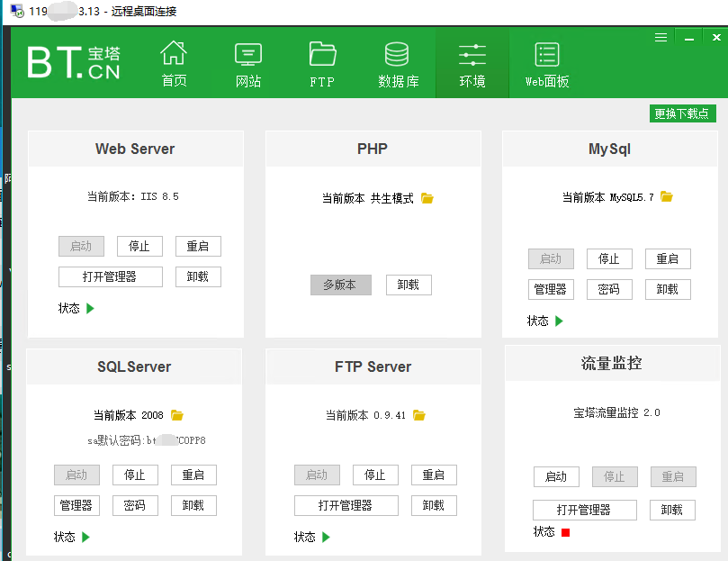Restart MySql with 重启
The width and height of the screenshot is (728, 561).
click(x=668, y=258)
